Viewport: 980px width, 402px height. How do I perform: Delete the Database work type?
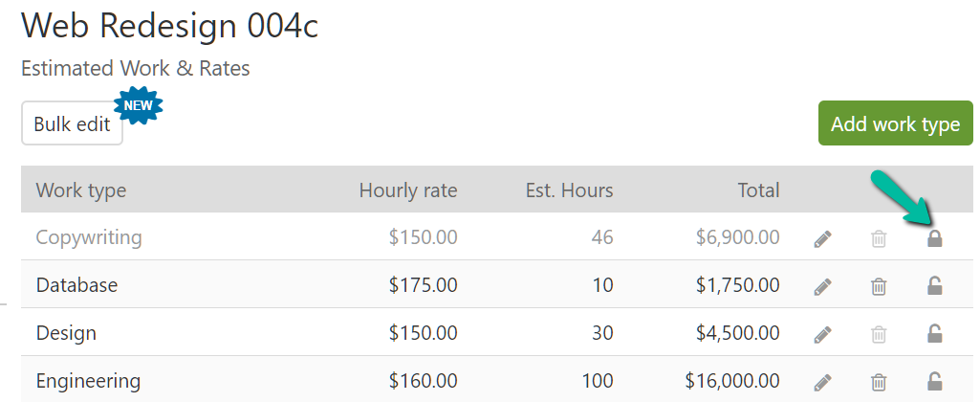(879, 286)
